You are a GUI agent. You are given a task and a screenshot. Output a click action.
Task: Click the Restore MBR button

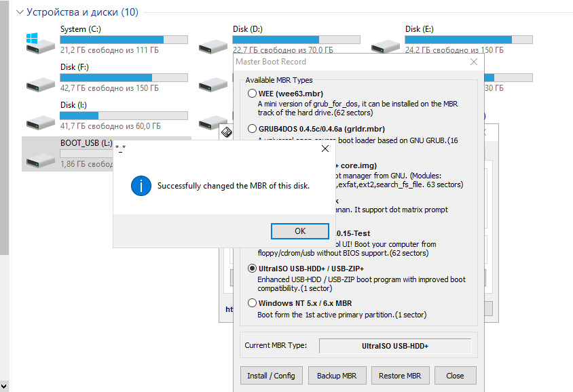(400, 375)
